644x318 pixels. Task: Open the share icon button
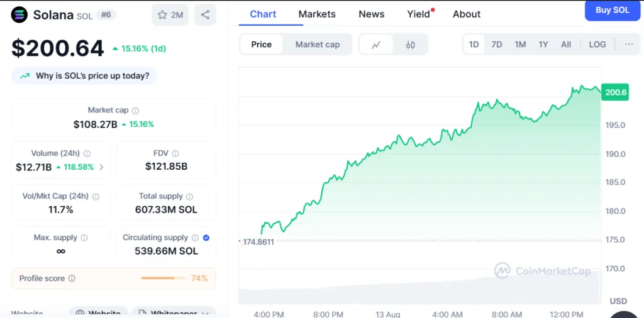tap(205, 15)
